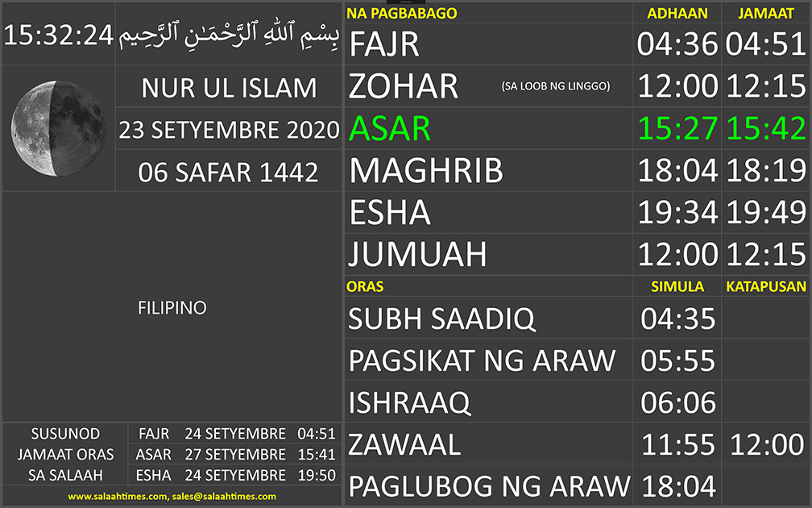Click the current time clock 15:32:24
Image resolution: width=812 pixels, height=508 pixels.
tap(58, 35)
